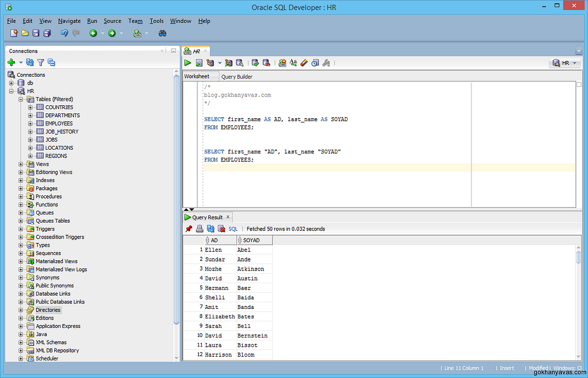Viewport: 588px width, 378px height.
Task: Click the To Upper/Lower case icon
Action: point(293,63)
